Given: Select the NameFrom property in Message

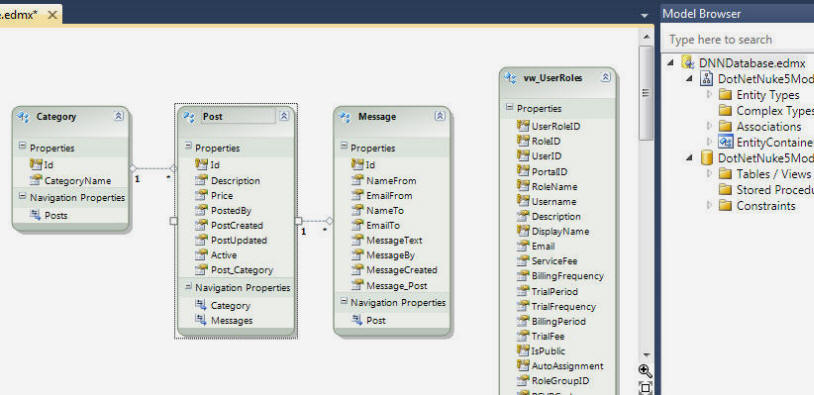Looking at the screenshot, I should [x=391, y=181].
